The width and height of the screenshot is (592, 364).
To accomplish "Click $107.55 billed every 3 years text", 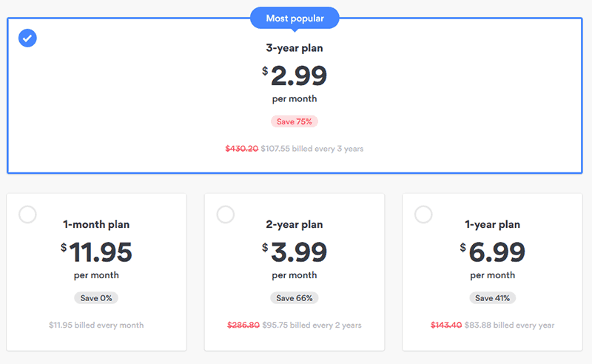I will [x=312, y=149].
